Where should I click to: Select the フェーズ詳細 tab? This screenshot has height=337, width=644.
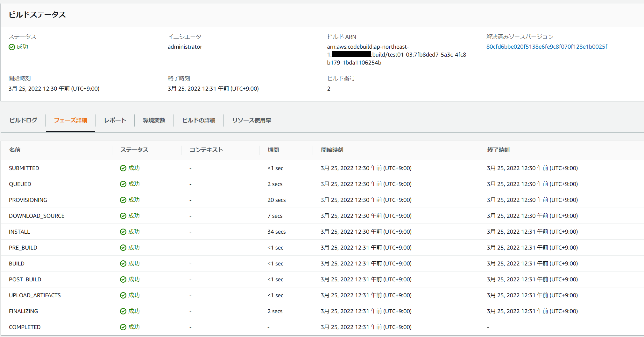pos(70,120)
